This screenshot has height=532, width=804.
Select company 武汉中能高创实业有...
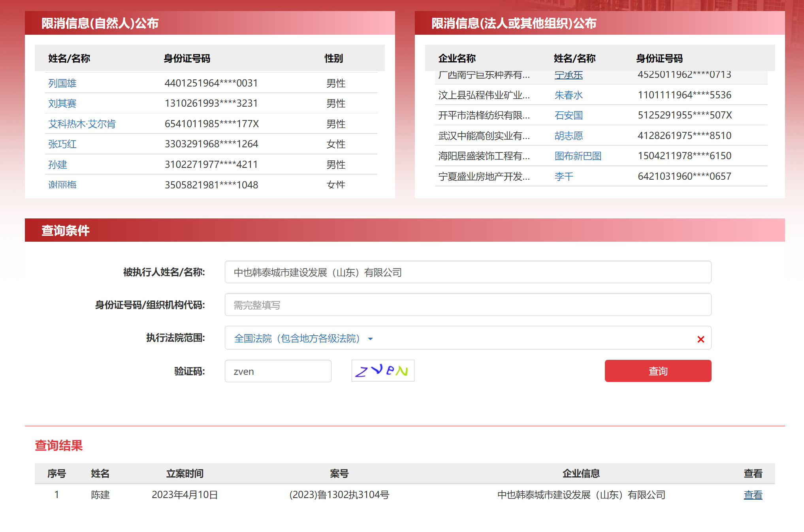pos(484,136)
